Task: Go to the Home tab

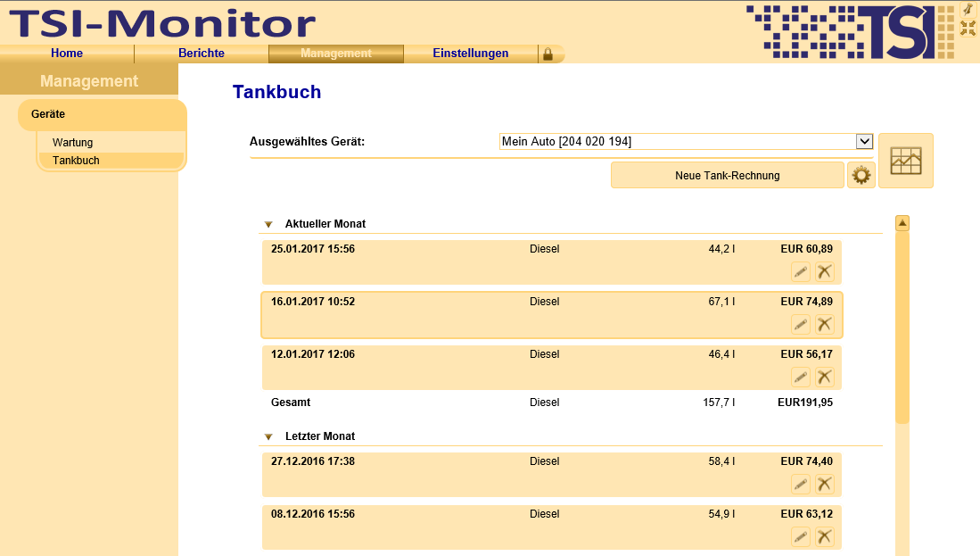Action: click(67, 54)
